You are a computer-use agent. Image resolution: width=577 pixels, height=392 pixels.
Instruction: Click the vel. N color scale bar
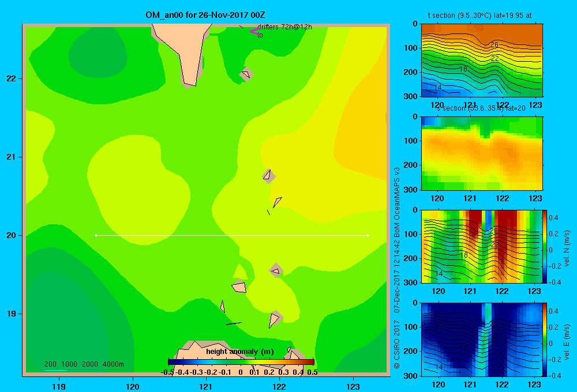(545, 246)
